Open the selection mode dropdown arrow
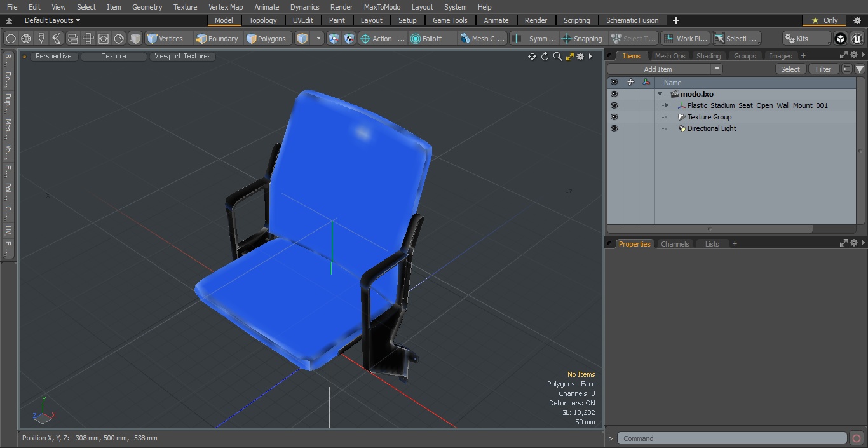The height and width of the screenshot is (448, 868). coord(318,39)
